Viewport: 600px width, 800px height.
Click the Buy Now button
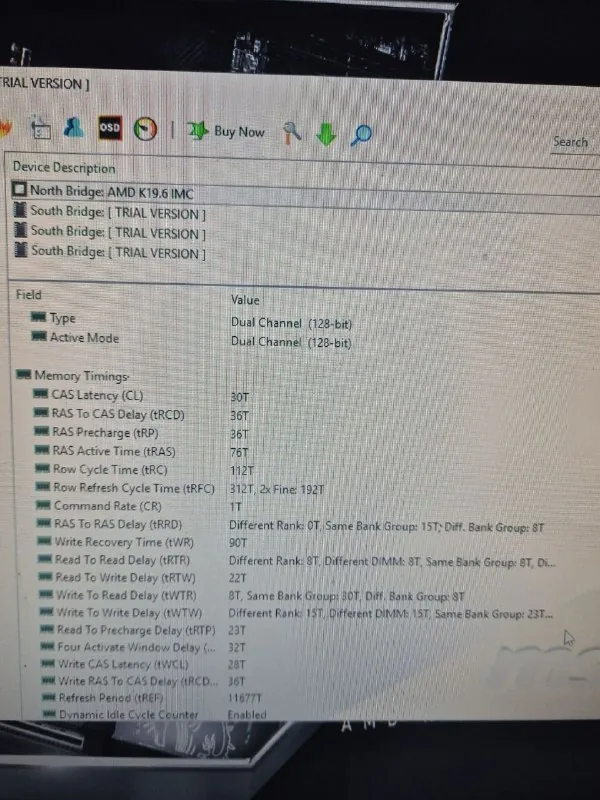coord(226,132)
